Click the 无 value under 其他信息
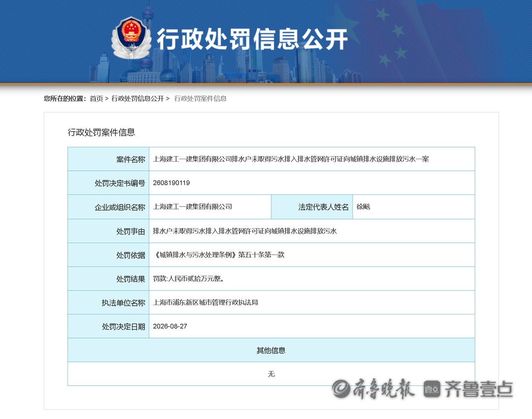 (x=271, y=374)
